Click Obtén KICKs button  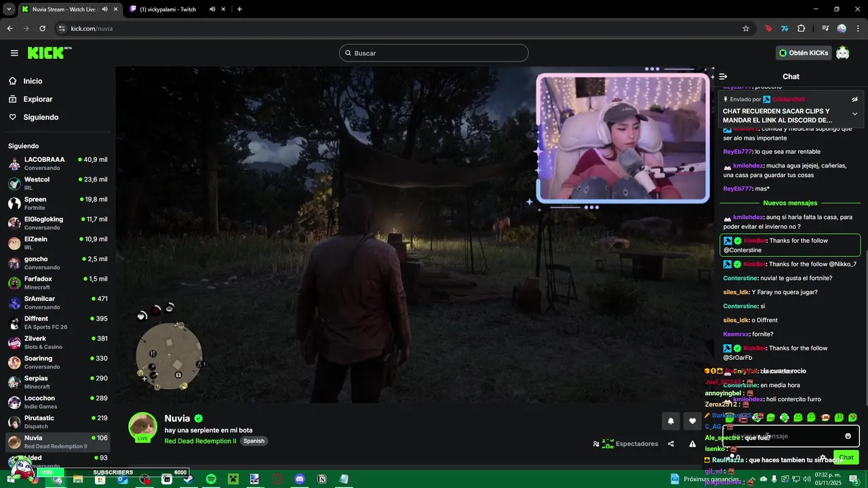click(x=804, y=53)
